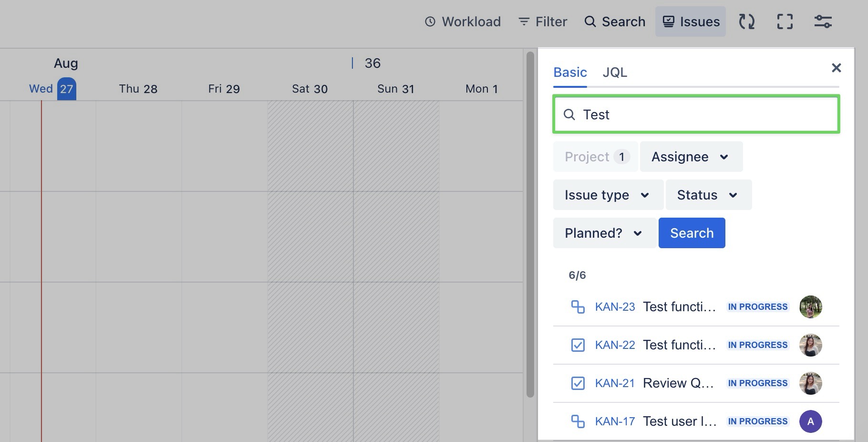This screenshot has height=442, width=868.
Task: Open the Issue type dropdown
Action: (608, 195)
